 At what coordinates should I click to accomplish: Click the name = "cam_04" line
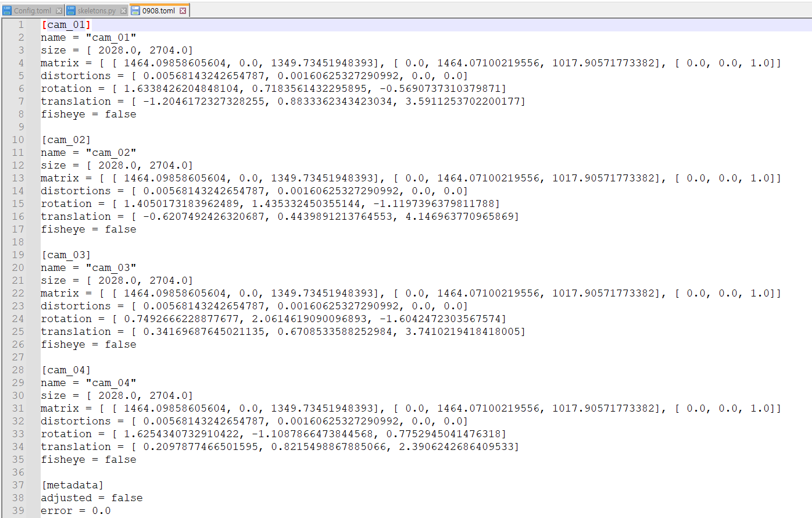tap(88, 383)
